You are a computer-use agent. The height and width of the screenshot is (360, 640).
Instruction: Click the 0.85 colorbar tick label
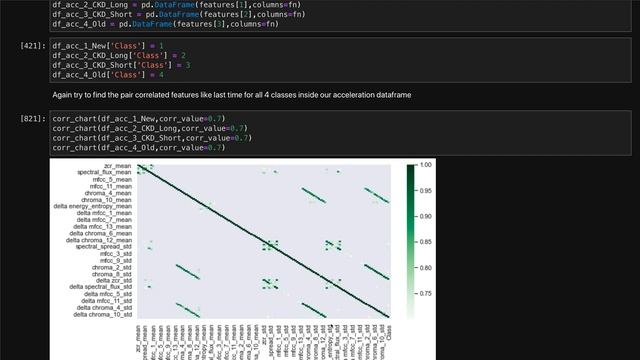point(426,242)
